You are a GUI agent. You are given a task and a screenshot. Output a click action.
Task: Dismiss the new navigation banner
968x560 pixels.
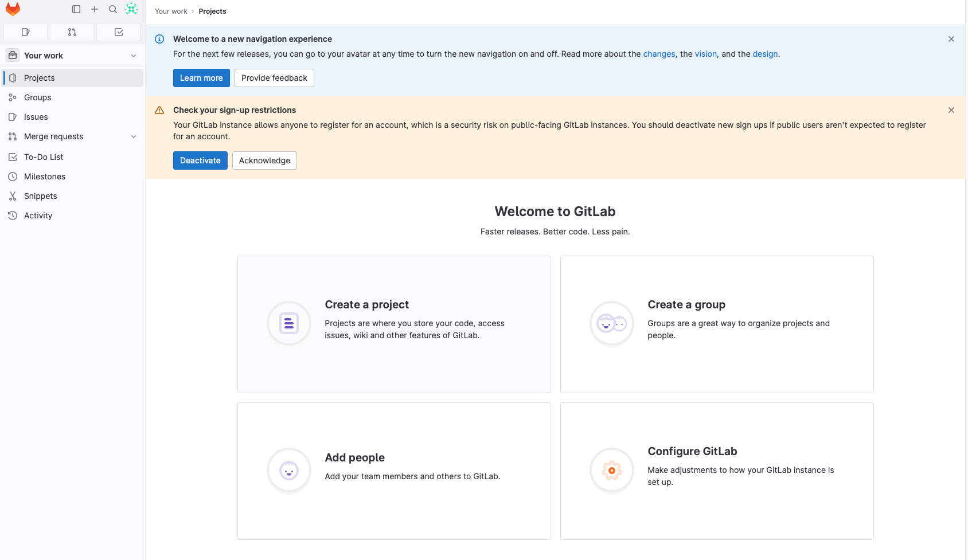tap(951, 39)
